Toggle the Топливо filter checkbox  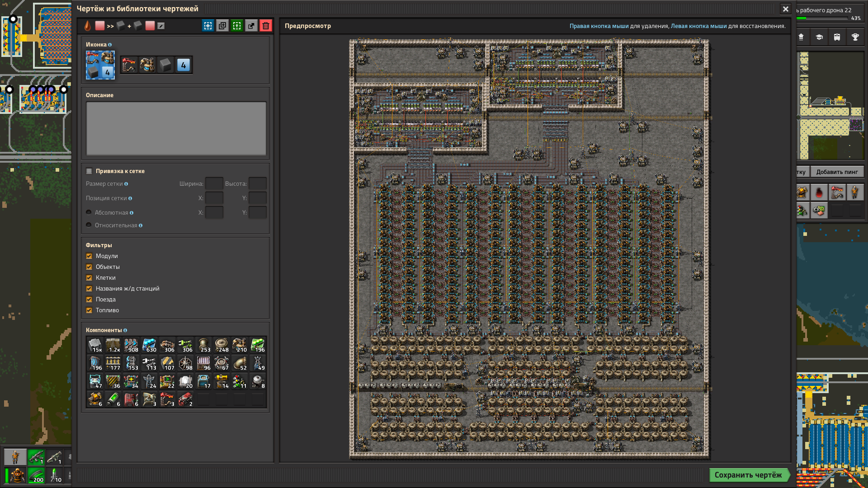89,310
